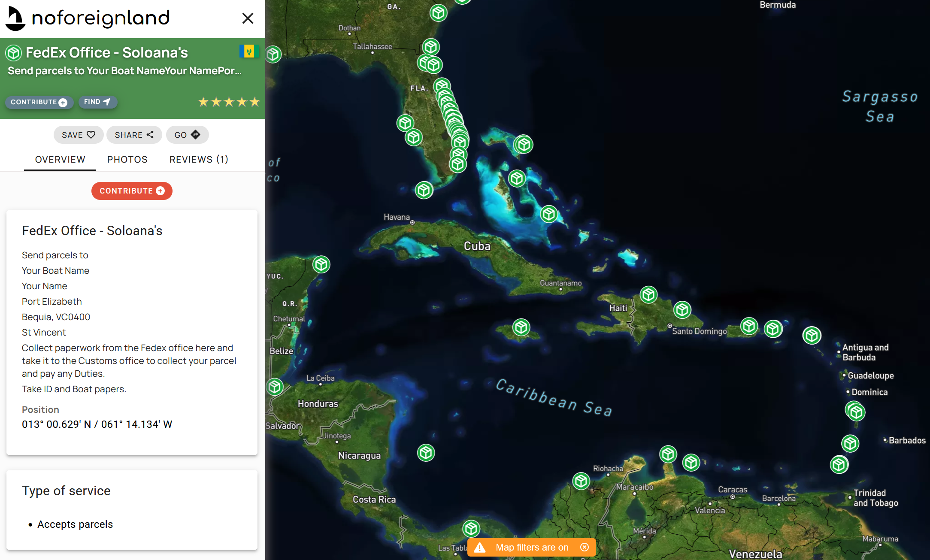Click the red CONTRIBUTE button
This screenshot has height=560, width=930.
[x=132, y=191]
